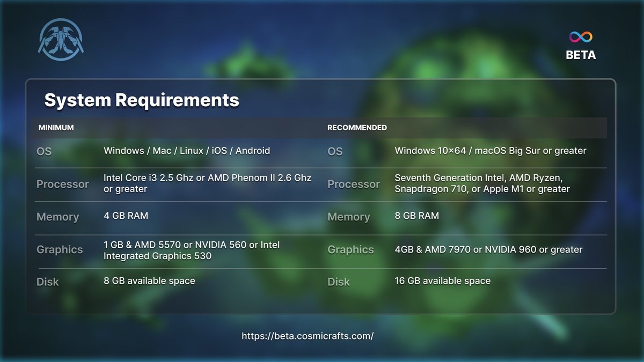Click the recommended Graphics row label

350,250
